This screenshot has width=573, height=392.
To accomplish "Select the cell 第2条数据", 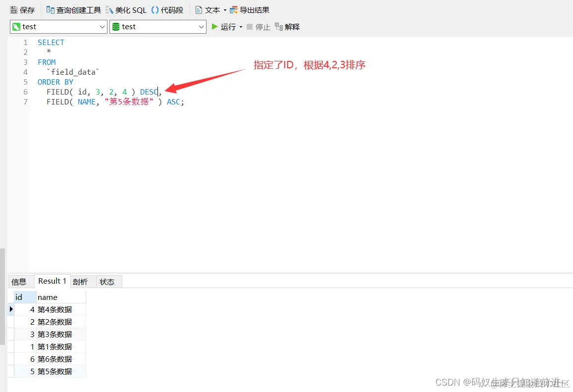I will pos(61,322).
